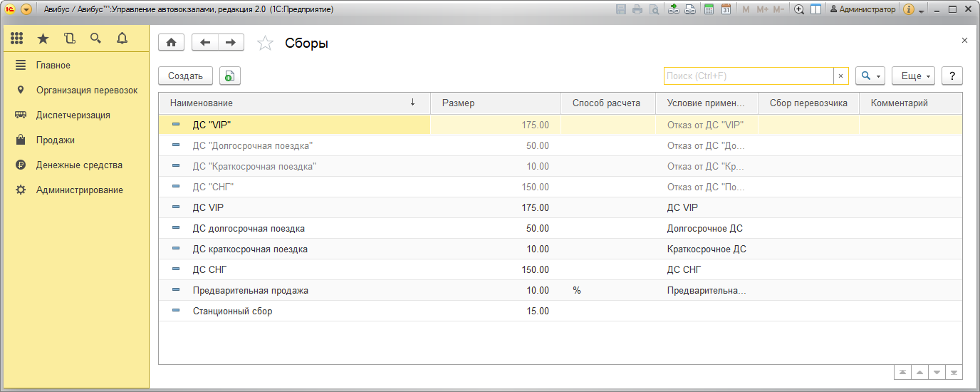Open the Диспетчеризация section
980x392 pixels.
coord(73,115)
